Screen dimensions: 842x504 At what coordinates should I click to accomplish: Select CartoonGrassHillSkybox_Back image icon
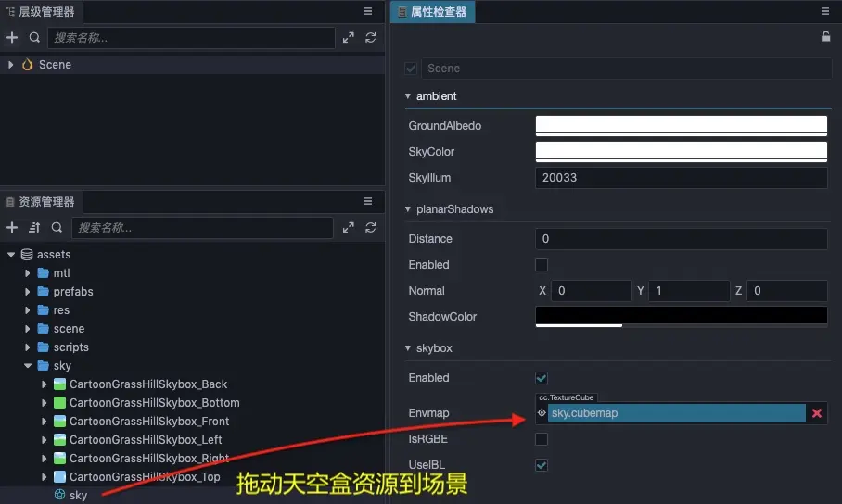coord(59,384)
